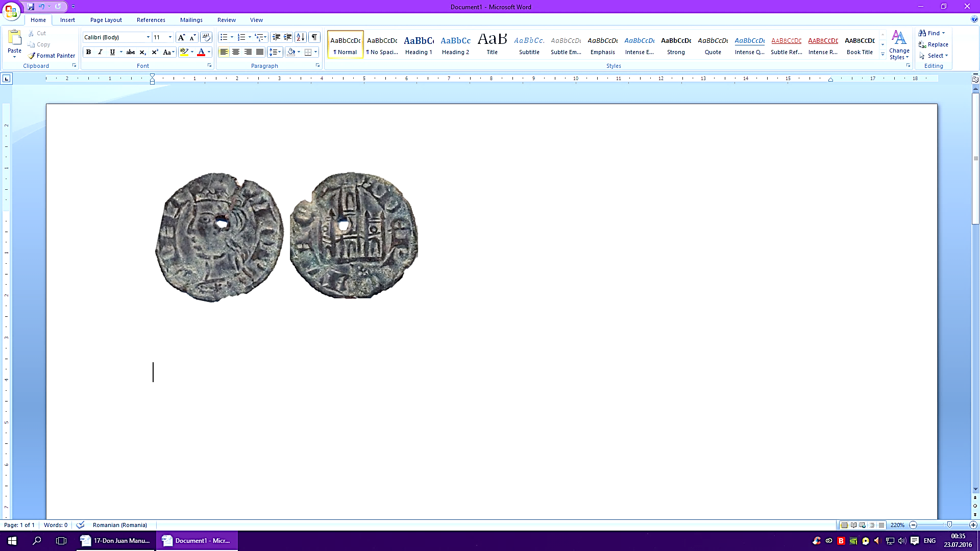Open the font size dropdown
Viewport: 980px width, 551px height.
[170, 37]
